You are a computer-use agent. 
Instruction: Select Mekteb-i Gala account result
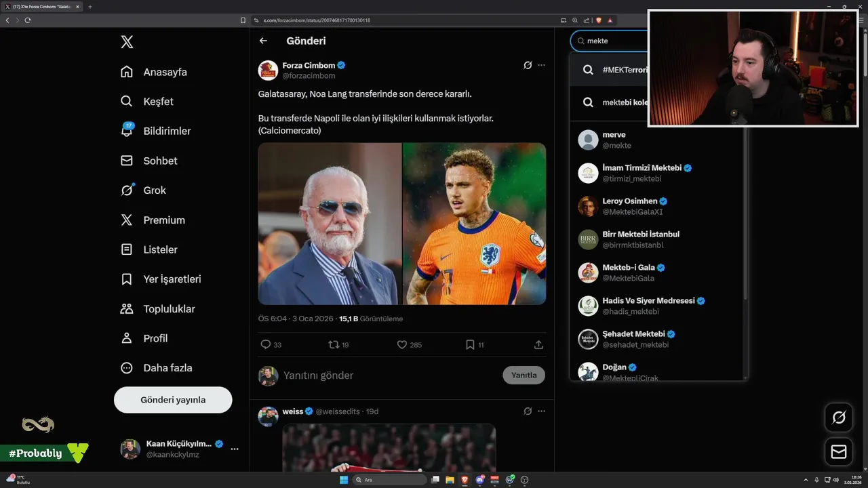click(x=656, y=272)
